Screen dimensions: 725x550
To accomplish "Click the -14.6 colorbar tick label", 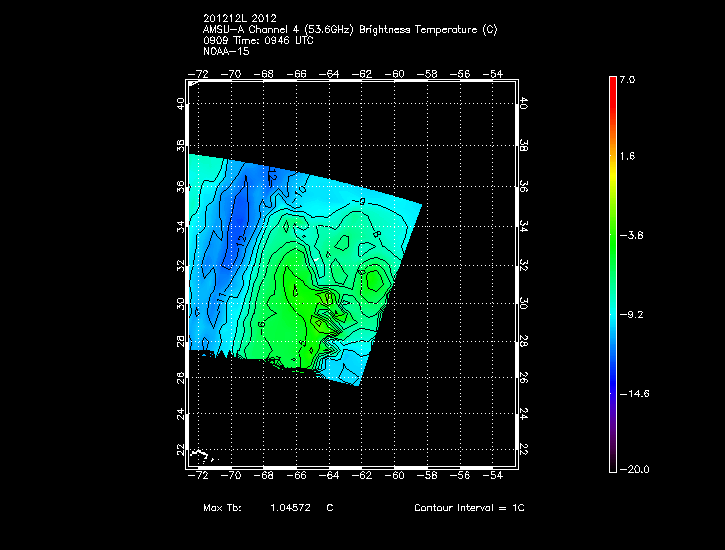I will tap(630, 394).
